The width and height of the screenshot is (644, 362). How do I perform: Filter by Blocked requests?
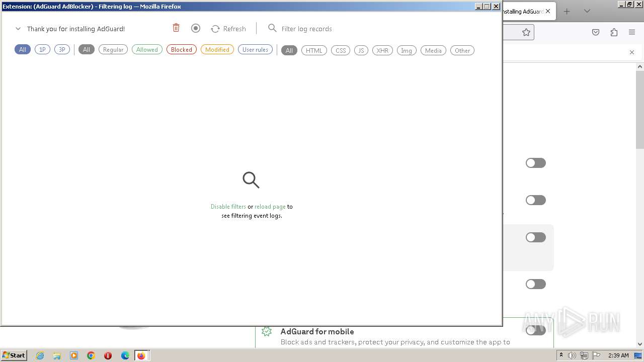[x=182, y=49]
